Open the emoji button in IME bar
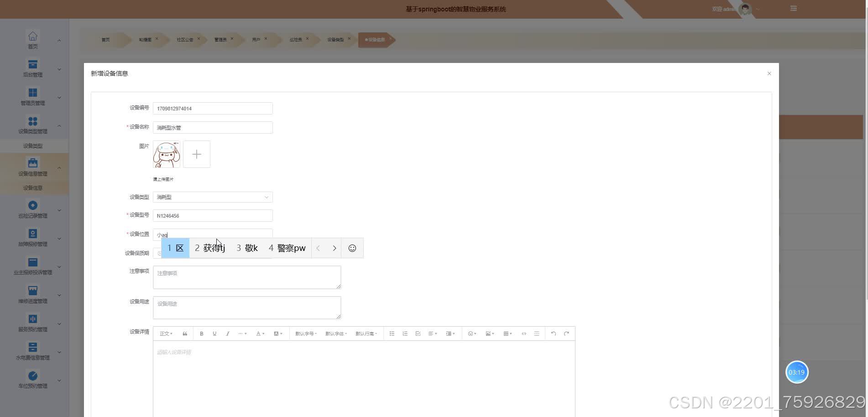Screen dimensions: 868x417 352,248
